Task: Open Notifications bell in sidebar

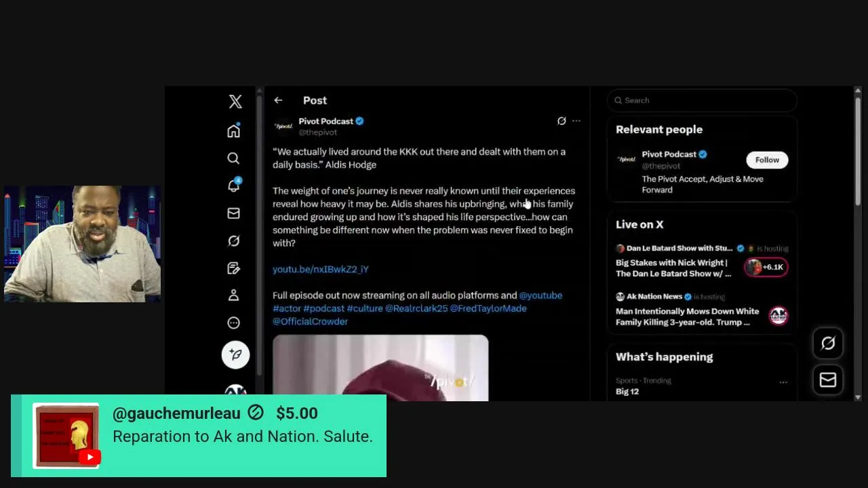Action: pyautogui.click(x=234, y=186)
